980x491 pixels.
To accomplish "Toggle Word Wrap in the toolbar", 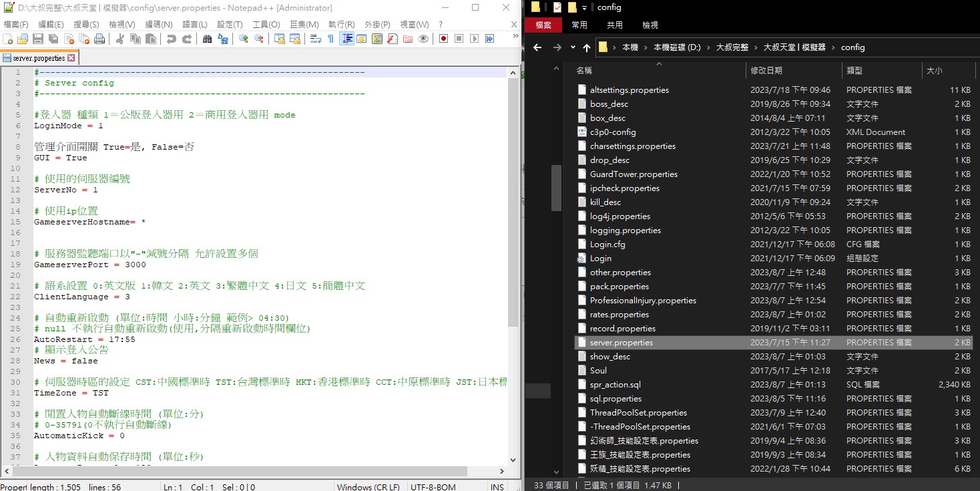I will click(315, 39).
